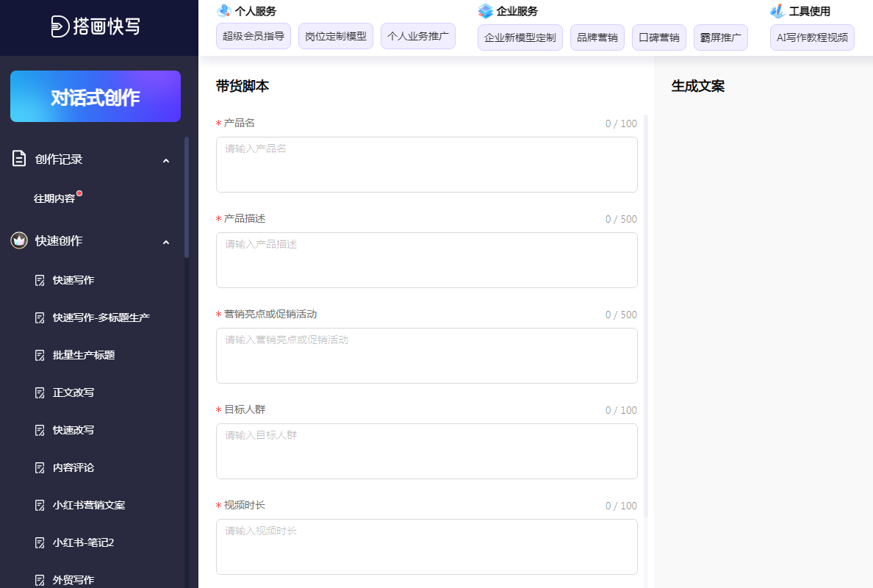The width and height of the screenshot is (873, 588).
Task: Open AI写作教程视频 link
Action: coord(812,37)
